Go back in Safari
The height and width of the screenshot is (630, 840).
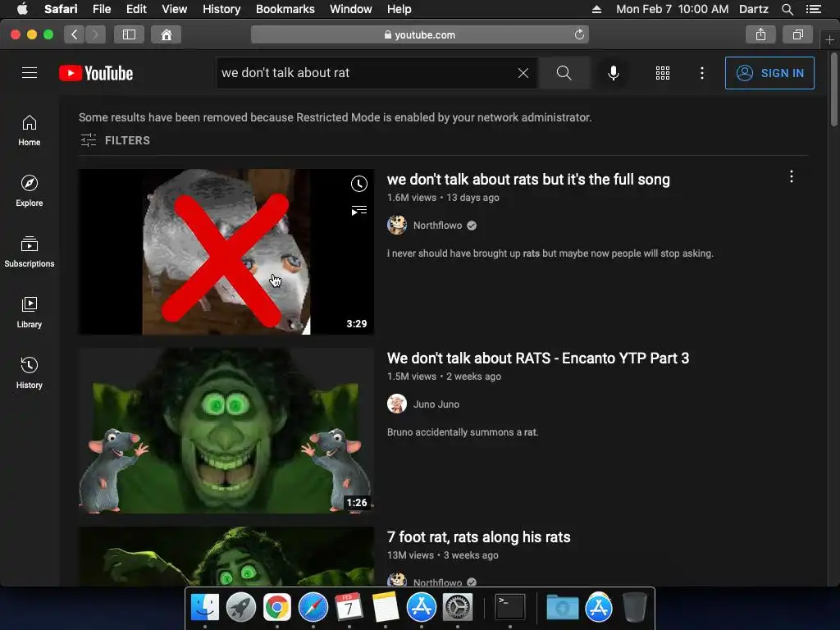click(x=75, y=34)
